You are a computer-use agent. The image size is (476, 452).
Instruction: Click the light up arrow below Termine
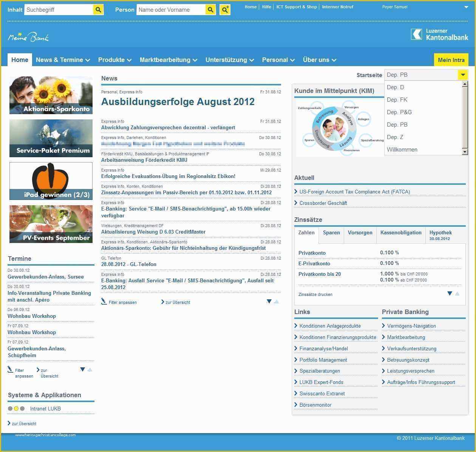point(90,370)
